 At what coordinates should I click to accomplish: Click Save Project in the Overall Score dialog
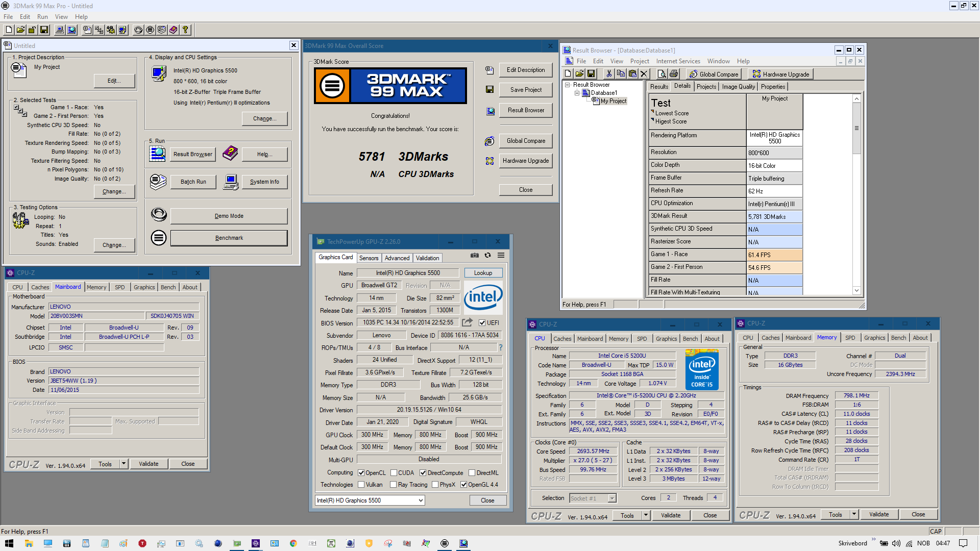526,90
